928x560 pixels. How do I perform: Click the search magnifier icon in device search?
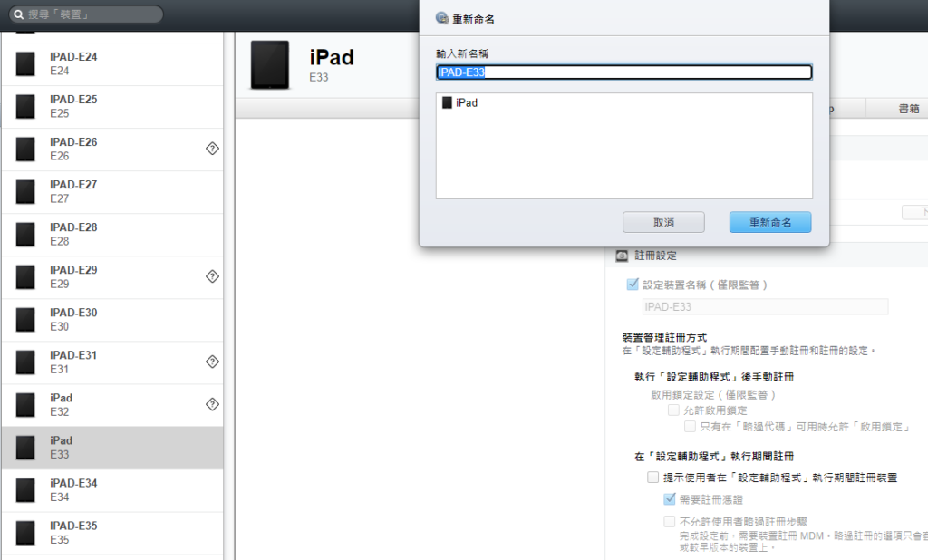tap(19, 14)
